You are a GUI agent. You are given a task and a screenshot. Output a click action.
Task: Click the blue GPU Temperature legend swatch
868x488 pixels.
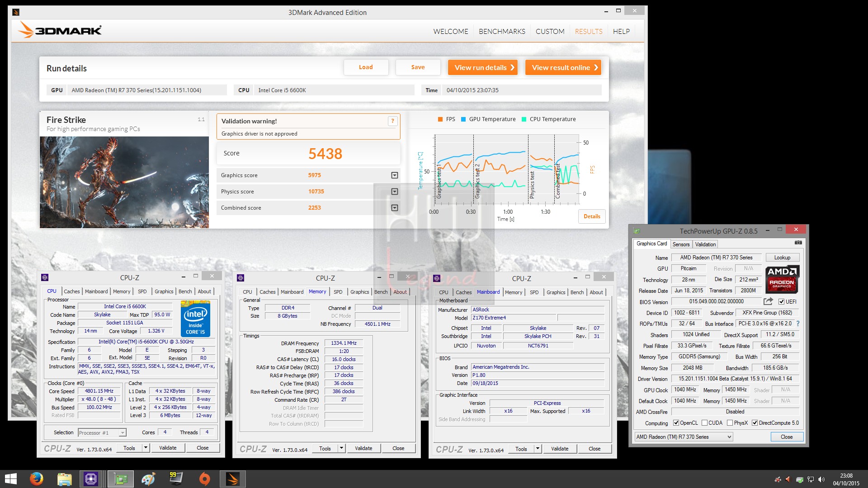click(463, 119)
